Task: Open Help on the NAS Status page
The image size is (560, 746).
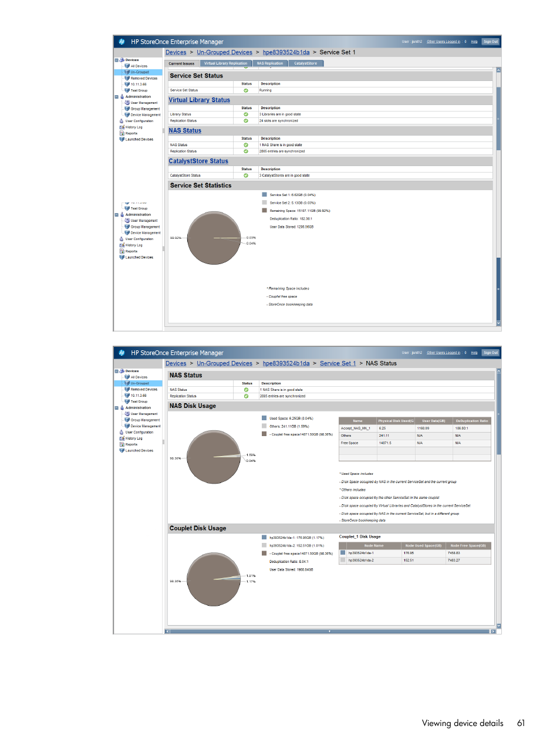Action: (474, 353)
